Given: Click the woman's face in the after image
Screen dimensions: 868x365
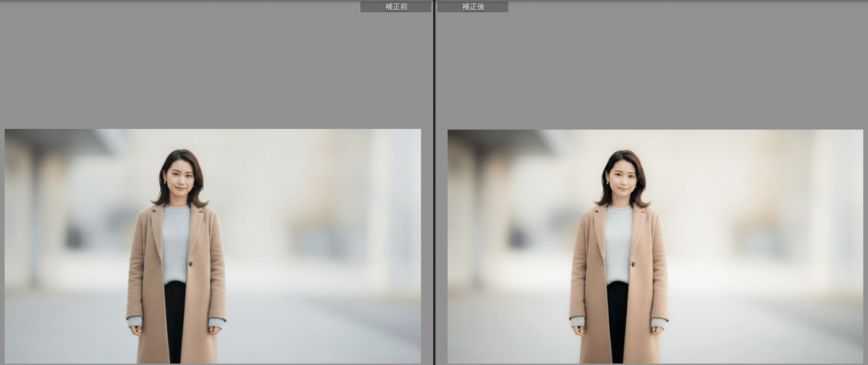Looking at the screenshot, I should click(x=621, y=177).
